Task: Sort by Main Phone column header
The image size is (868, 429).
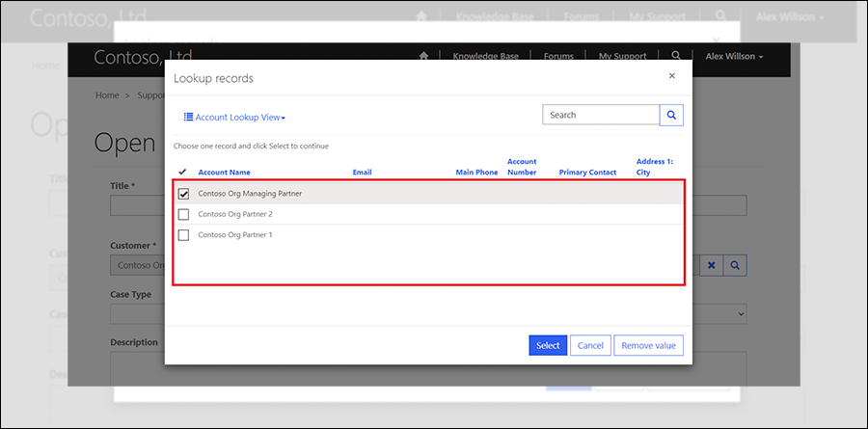Action: pyautogui.click(x=476, y=173)
